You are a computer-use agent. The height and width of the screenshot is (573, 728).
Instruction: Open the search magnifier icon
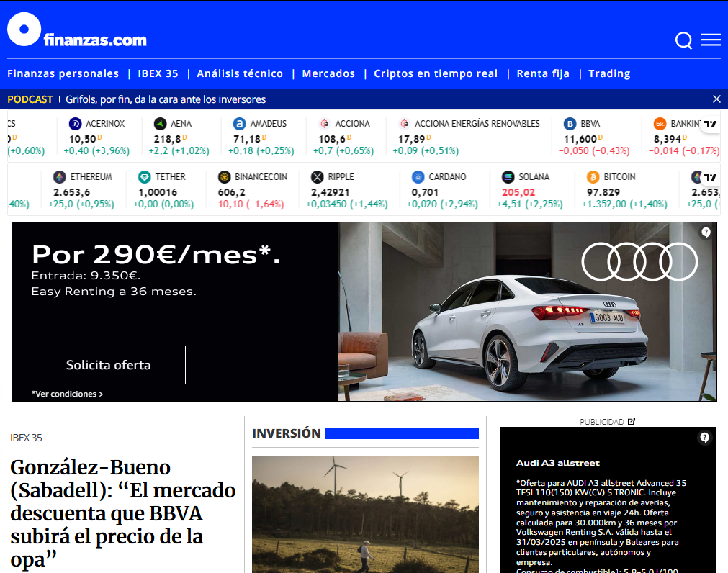tap(683, 40)
